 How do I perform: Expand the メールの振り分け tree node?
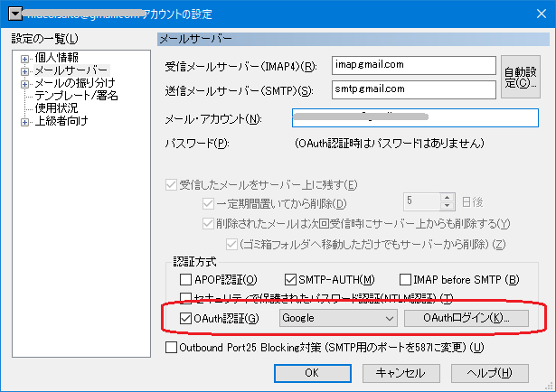pos(24,83)
